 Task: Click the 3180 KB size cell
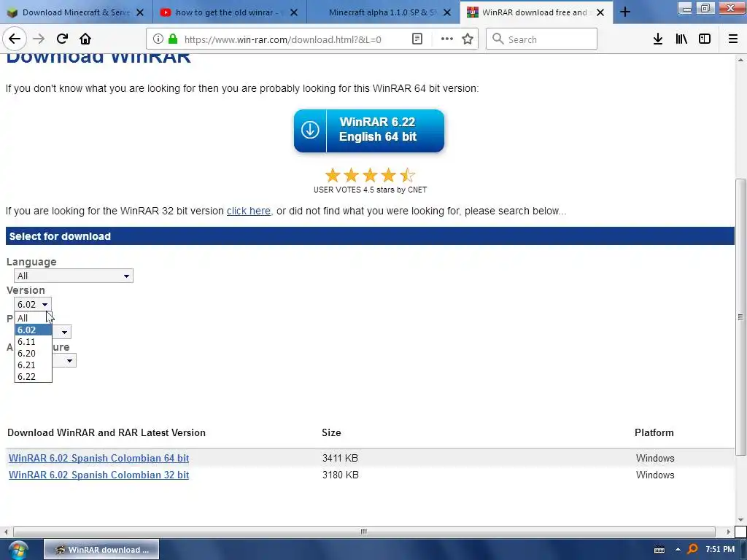[340, 475]
